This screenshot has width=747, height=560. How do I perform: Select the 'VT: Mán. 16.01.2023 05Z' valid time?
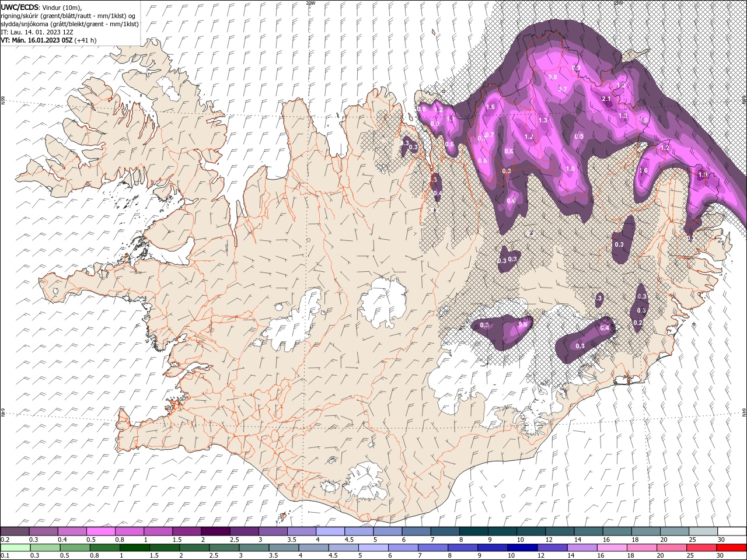point(37,40)
